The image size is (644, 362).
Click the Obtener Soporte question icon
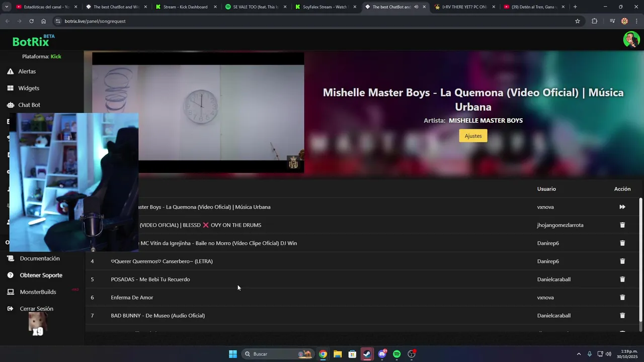[10, 275]
